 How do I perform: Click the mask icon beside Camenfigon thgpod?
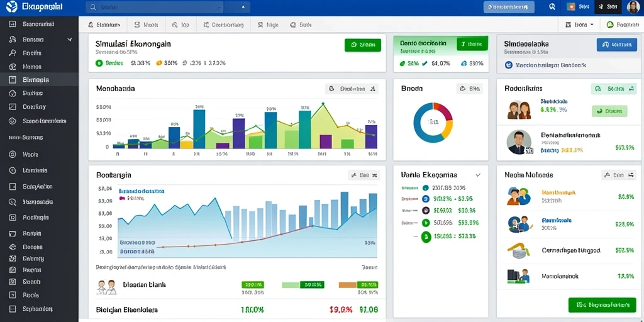(518, 250)
